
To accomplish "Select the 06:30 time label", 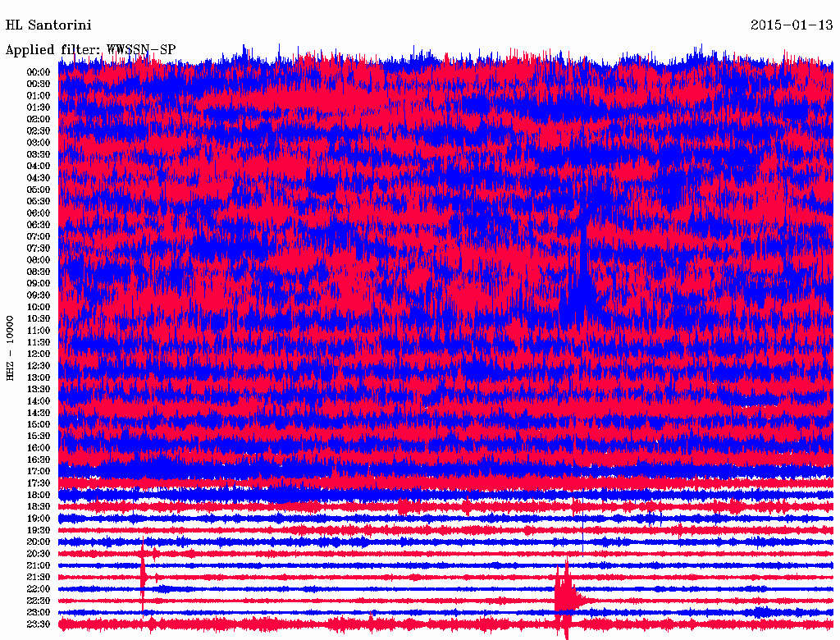I will pos(39,225).
